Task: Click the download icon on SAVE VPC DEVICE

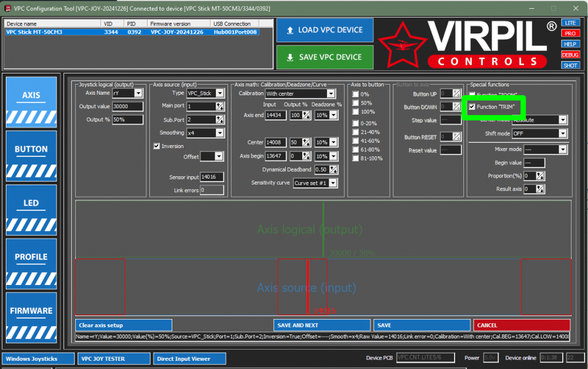Action: click(x=290, y=58)
